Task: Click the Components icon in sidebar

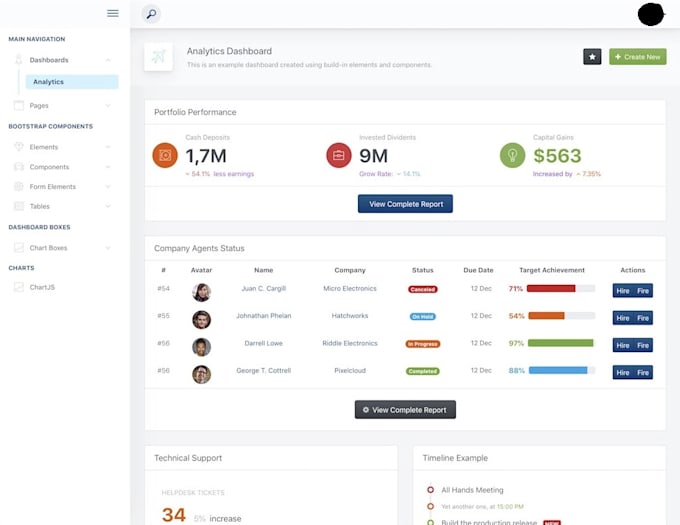Action: [19, 167]
